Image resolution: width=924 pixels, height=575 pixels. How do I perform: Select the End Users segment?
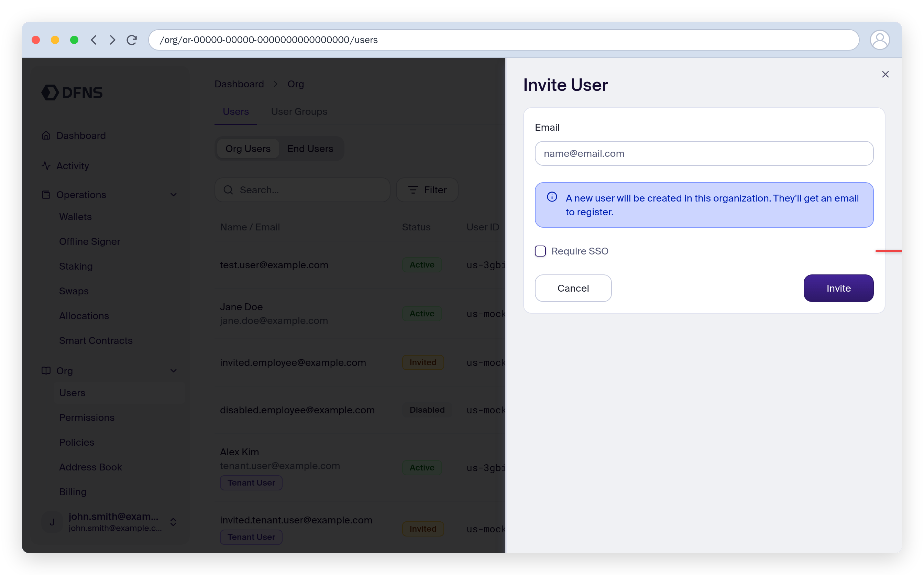(310, 149)
